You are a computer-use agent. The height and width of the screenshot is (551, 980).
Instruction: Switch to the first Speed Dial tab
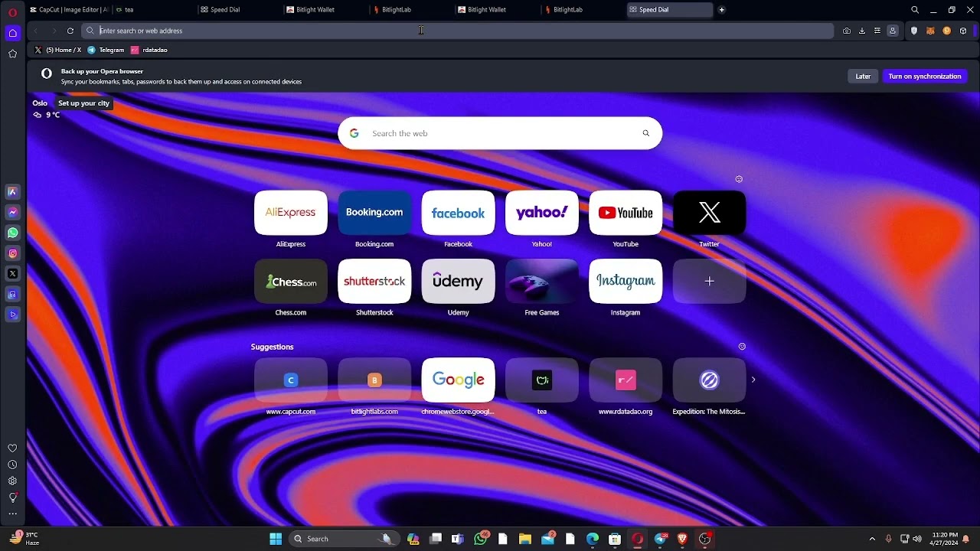point(239,10)
